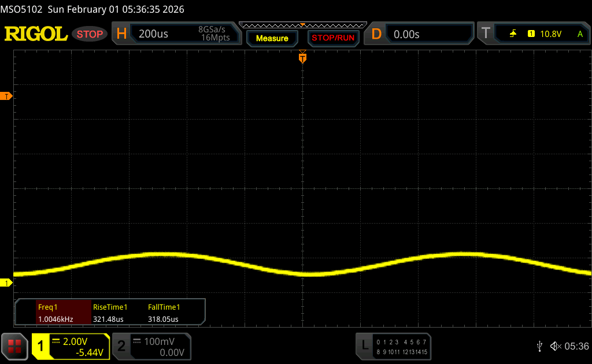592x364 pixels.
Task: Open the Measure menu
Action: tap(272, 38)
